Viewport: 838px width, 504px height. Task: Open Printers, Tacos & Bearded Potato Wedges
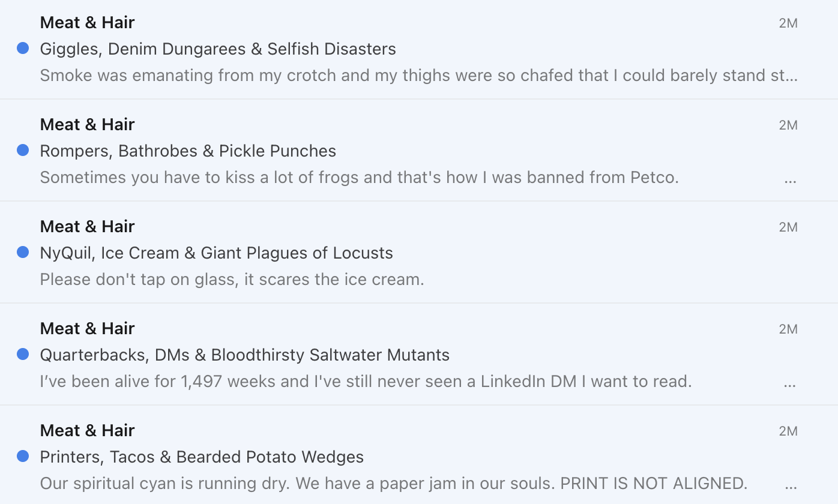[x=202, y=457]
